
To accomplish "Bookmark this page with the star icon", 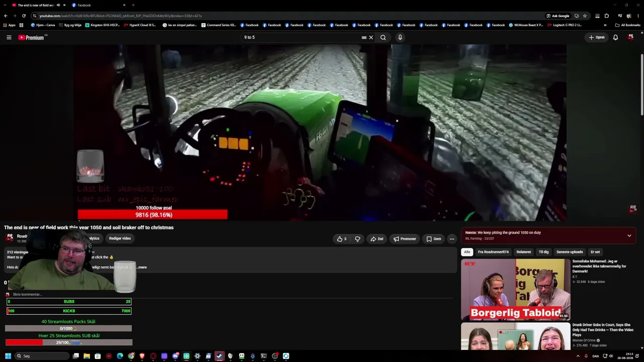I will click(x=585, y=16).
